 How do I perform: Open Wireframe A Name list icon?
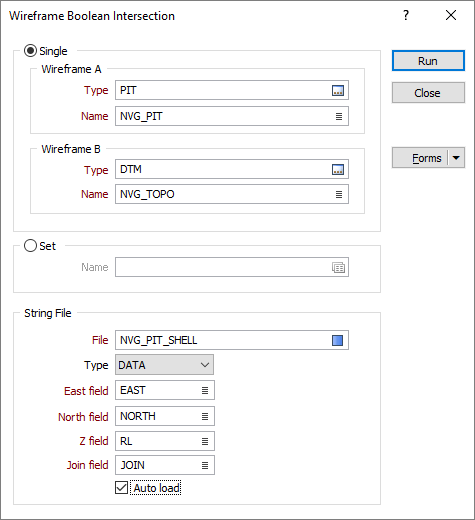tap(339, 116)
